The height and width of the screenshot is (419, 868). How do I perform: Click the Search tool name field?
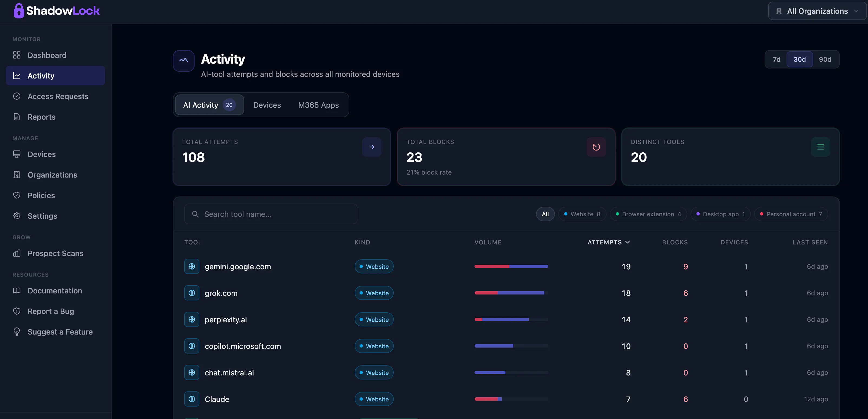point(271,214)
